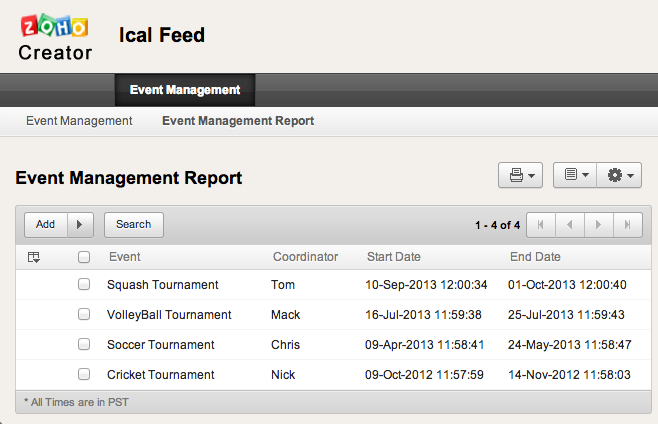
Task: Click start date 10-Sep-2013 12:00:34
Action: pos(426,285)
